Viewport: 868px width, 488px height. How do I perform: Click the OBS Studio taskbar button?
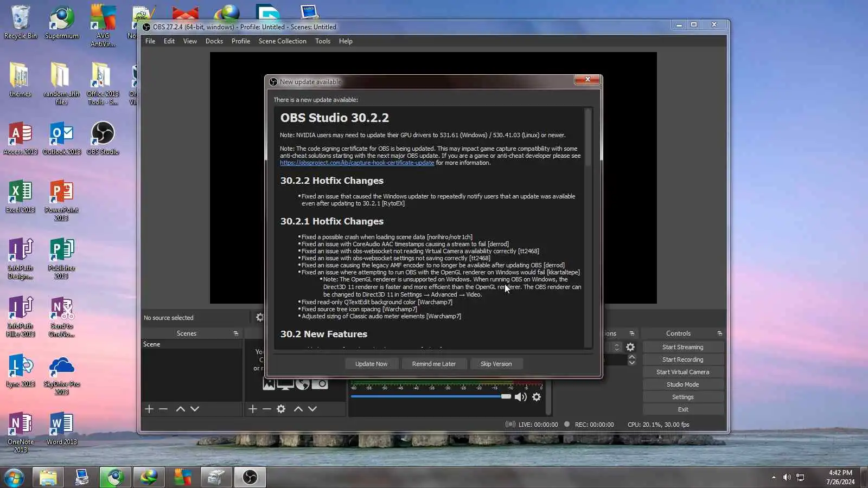pyautogui.click(x=250, y=478)
